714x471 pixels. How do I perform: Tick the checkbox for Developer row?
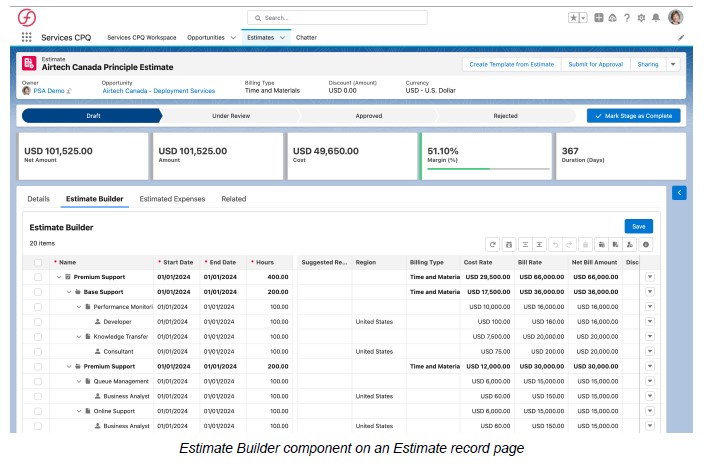point(38,322)
